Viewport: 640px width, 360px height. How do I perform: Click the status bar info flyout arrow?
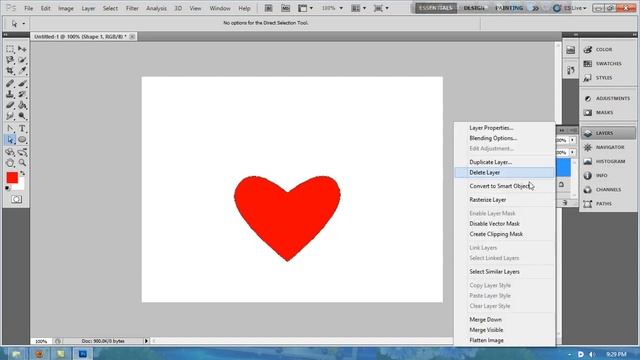coord(146,341)
